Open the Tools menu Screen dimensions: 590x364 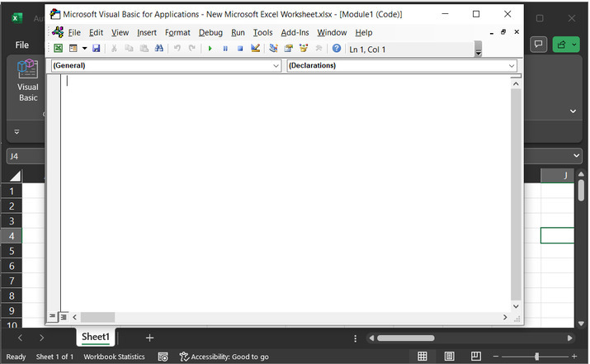pyautogui.click(x=262, y=33)
